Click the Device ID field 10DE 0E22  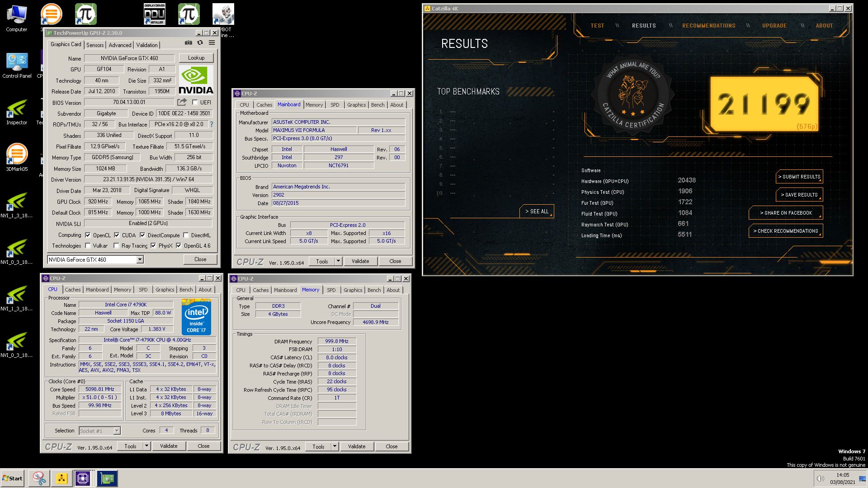(x=184, y=113)
